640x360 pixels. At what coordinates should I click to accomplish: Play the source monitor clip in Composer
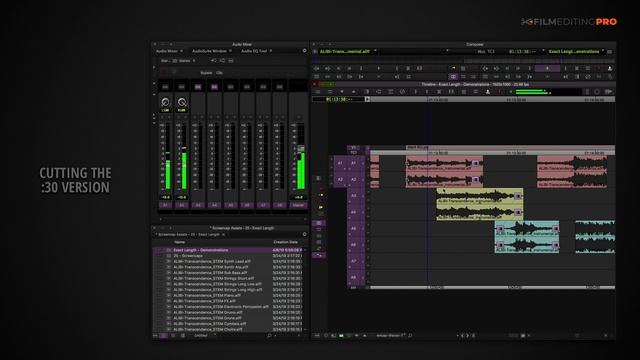click(378, 68)
